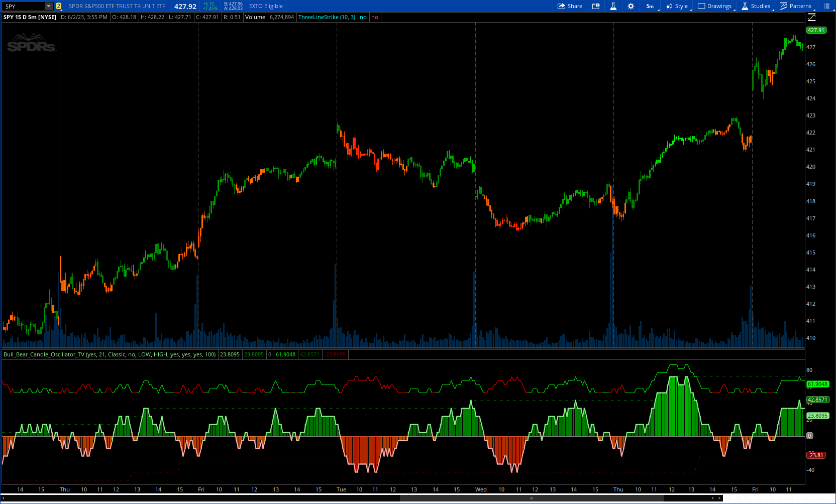Click the Tue date label on time axis
Screen dimensions: 836x504
click(x=341, y=489)
